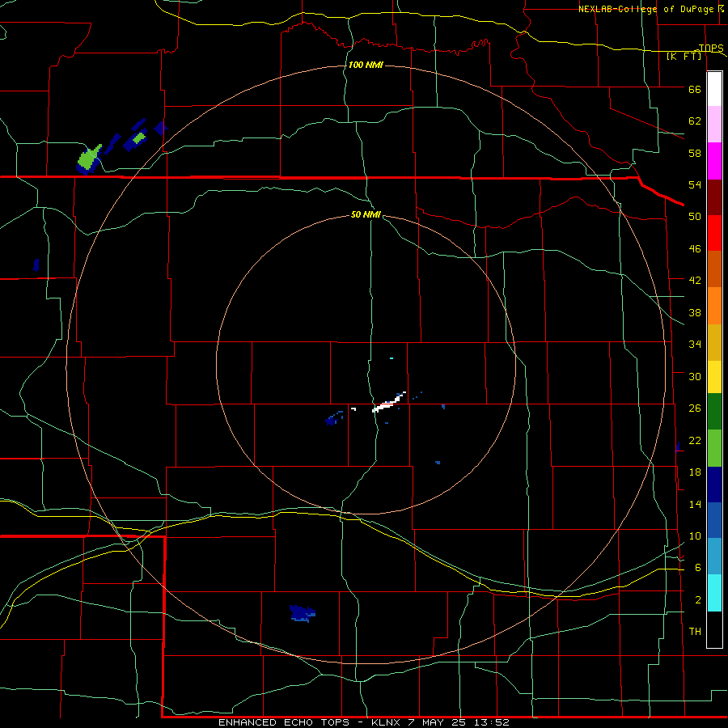Click the TOPS legend title

click(x=711, y=49)
